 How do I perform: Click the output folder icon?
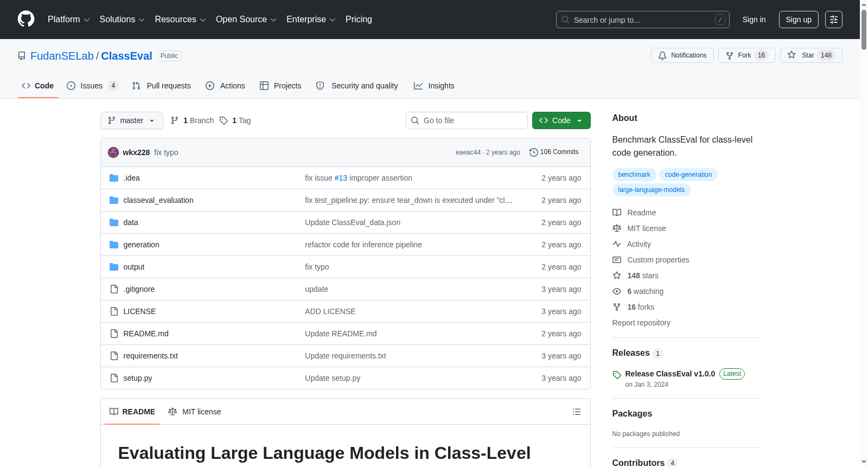114,267
